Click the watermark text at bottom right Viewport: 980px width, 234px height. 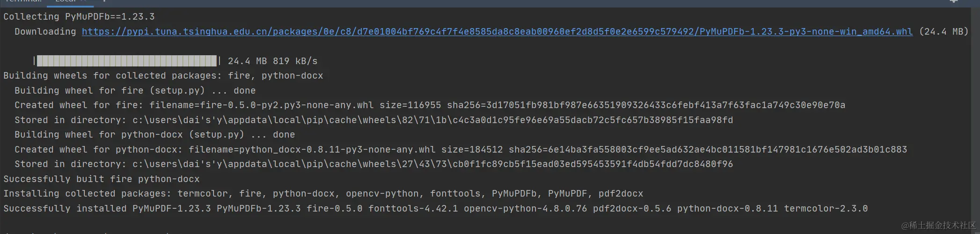pos(938,226)
